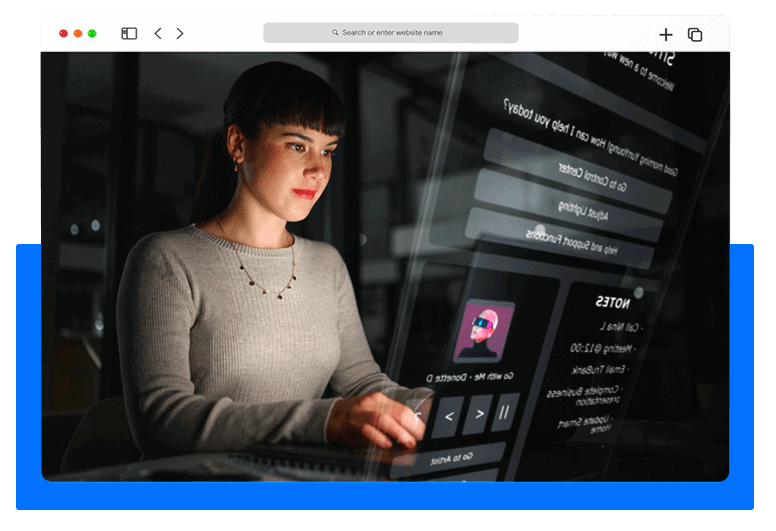
Task: Close the window with red button
Action: [x=64, y=34]
